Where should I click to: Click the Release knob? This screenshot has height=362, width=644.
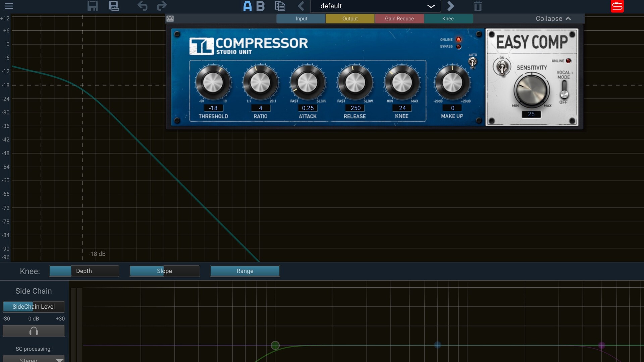pos(355,82)
